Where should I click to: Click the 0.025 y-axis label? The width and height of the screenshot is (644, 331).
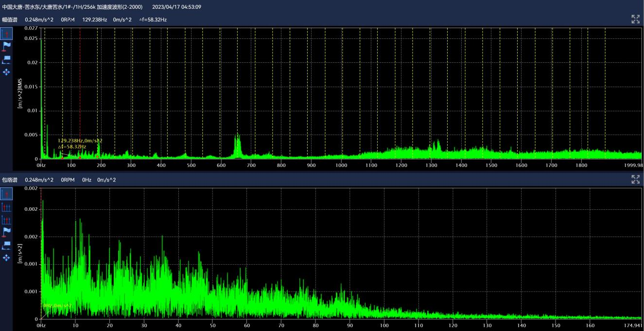click(x=31, y=37)
